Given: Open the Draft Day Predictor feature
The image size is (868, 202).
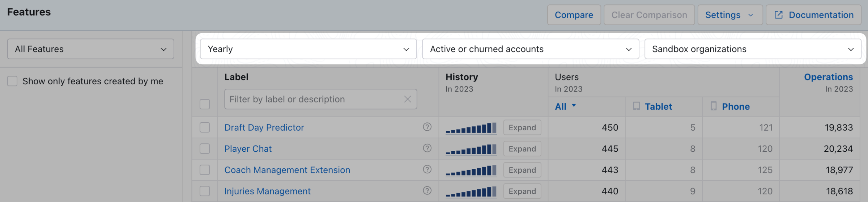Looking at the screenshot, I should (x=264, y=127).
